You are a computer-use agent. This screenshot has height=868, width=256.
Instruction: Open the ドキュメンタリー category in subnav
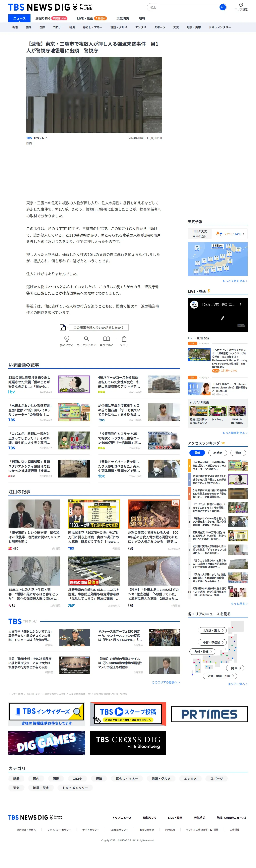click(220, 27)
